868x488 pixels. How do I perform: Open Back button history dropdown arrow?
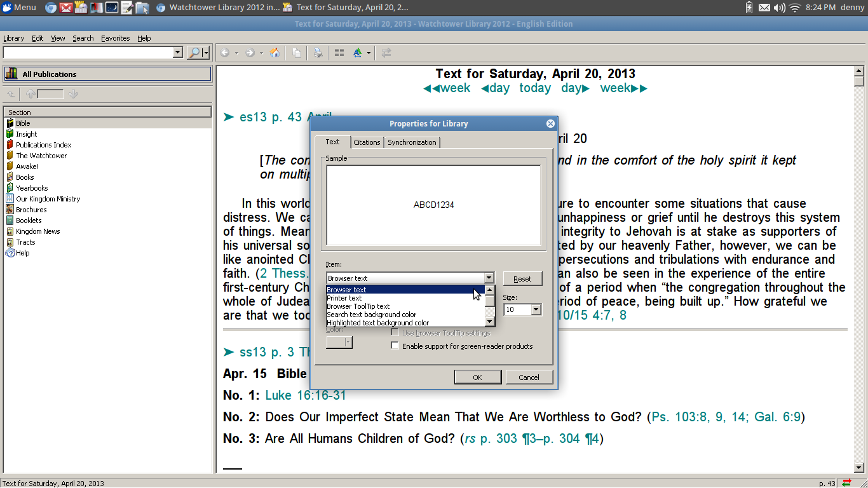coord(236,53)
